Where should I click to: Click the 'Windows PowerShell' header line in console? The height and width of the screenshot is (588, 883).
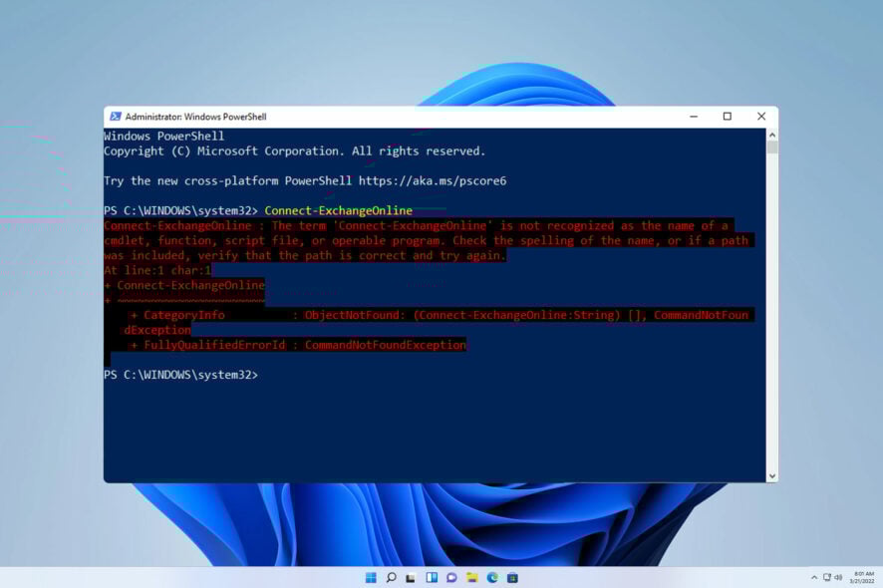pos(163,136)
